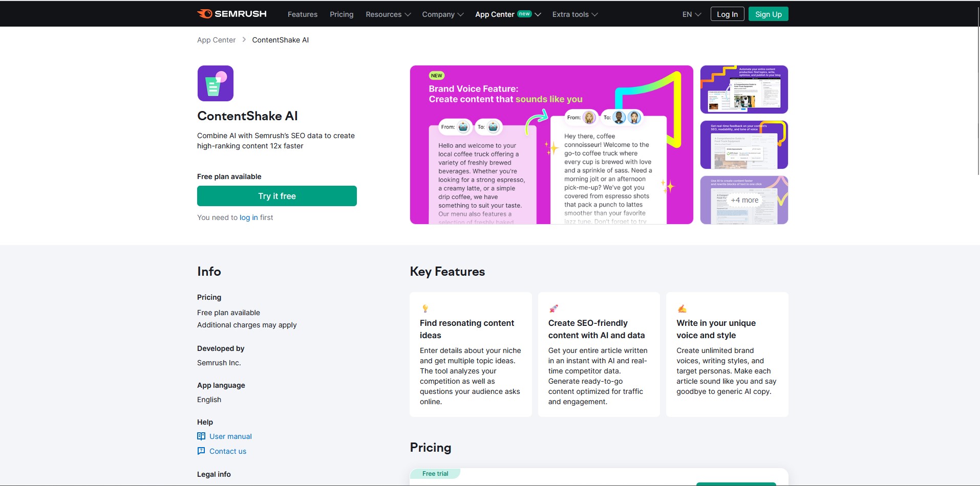
Task: Open the Brand Voice Feature main image
Action: pyautogui.click(x=551, y=145)
